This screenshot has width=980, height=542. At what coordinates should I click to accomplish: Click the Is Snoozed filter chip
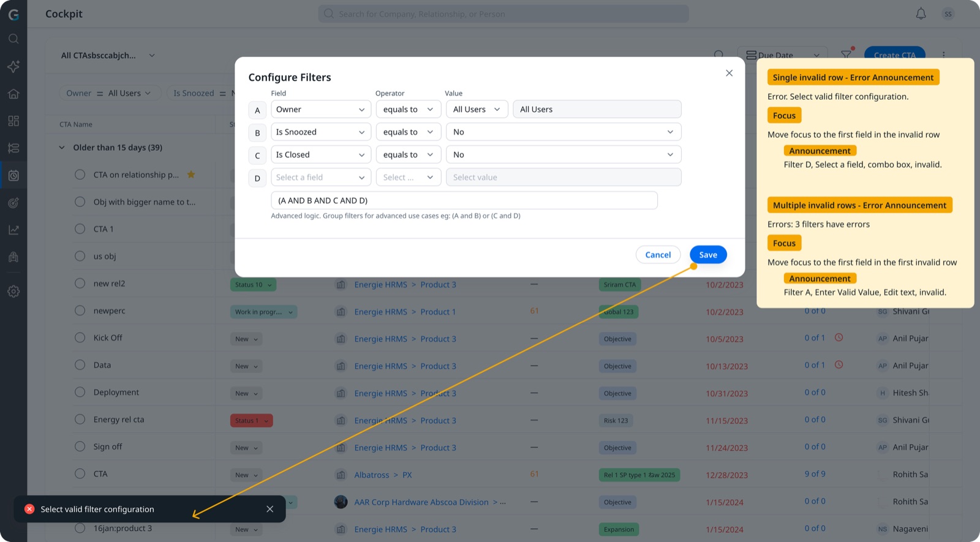tap(202, 93)
